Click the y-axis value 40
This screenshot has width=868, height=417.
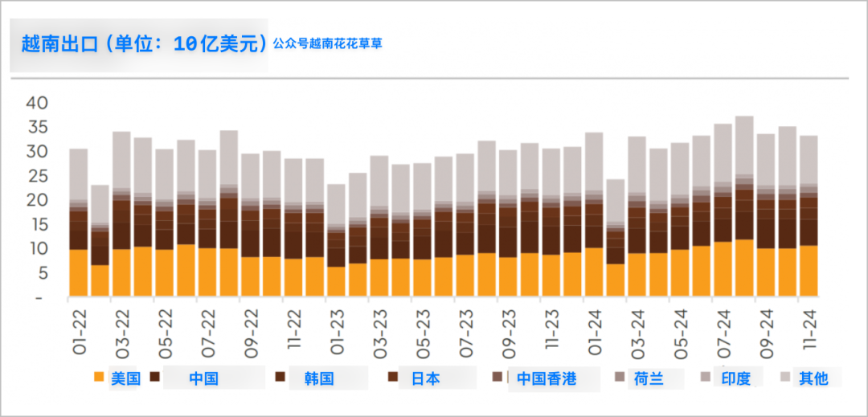point(37,103)
